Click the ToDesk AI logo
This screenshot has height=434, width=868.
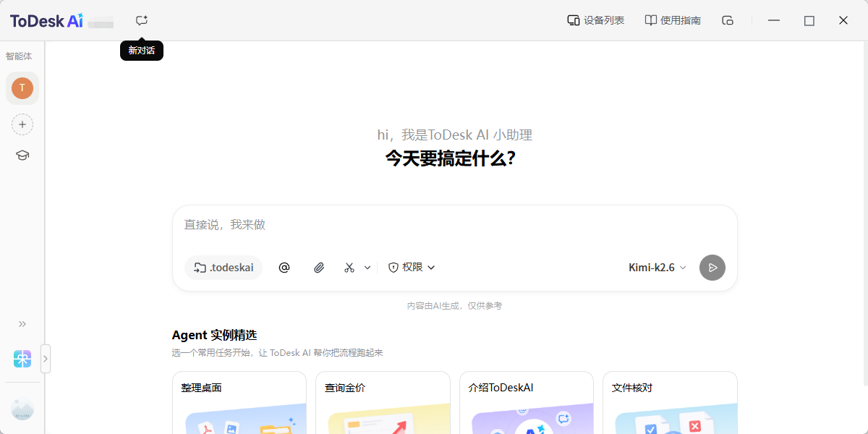[x=46, y=21]
